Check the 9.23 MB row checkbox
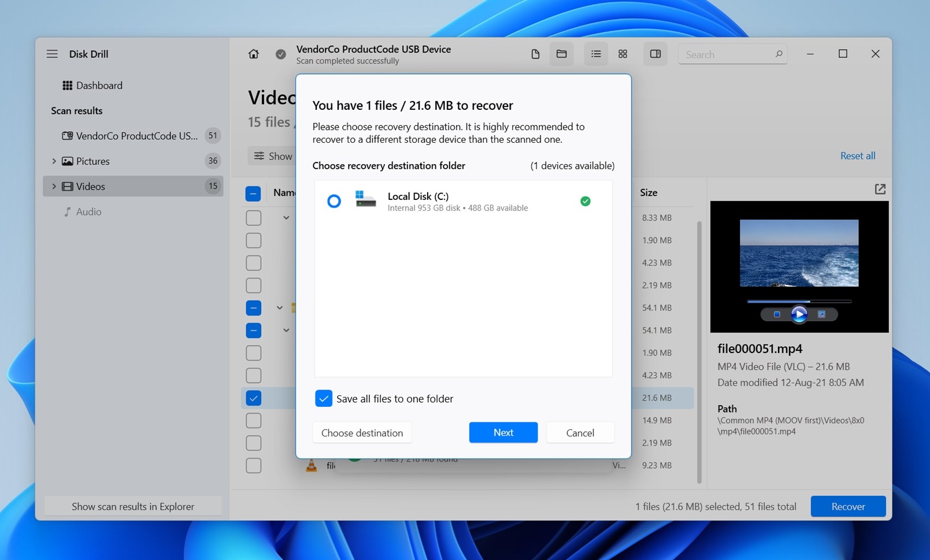The width and height of the screenshot is (930, 560). (253, 465)
